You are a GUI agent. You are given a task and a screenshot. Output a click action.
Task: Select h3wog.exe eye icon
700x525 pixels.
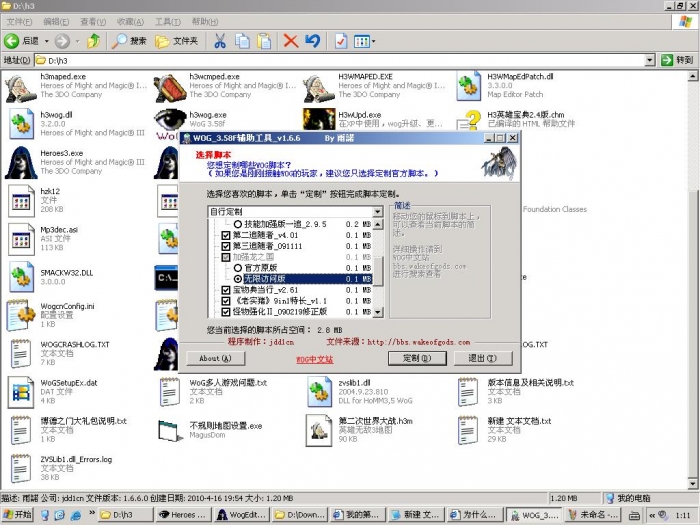pos(170,121)
